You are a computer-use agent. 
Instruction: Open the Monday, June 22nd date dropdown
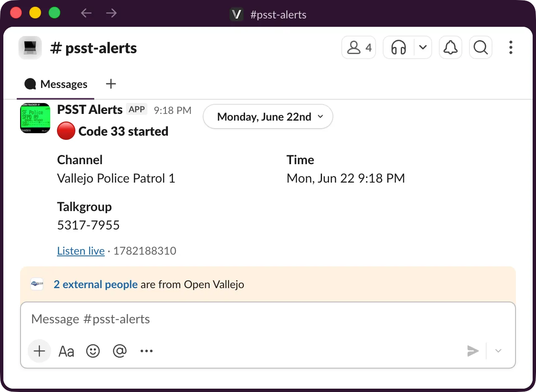(268, 116)
